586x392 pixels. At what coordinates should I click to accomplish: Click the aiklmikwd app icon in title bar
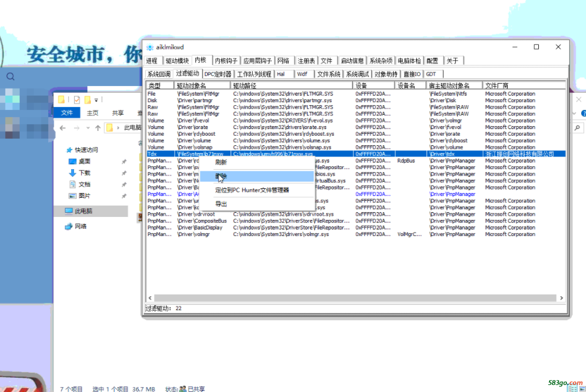pyautogui.click(x=150, y=47)
